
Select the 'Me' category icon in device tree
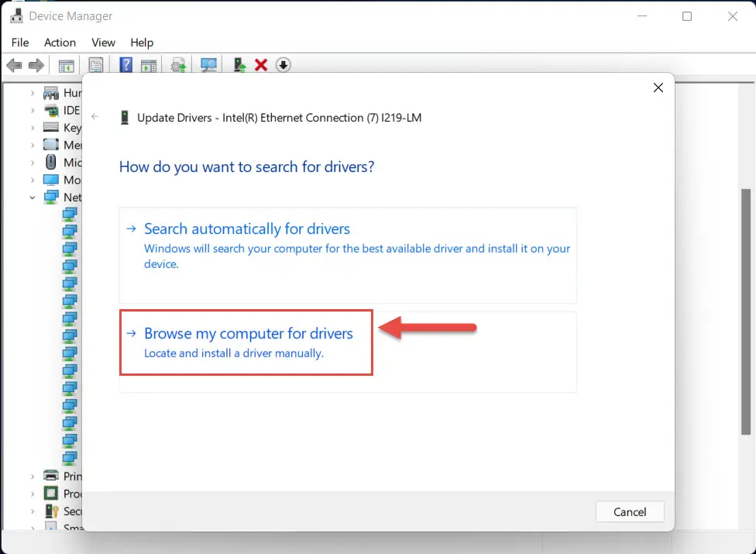click(51, 145)
